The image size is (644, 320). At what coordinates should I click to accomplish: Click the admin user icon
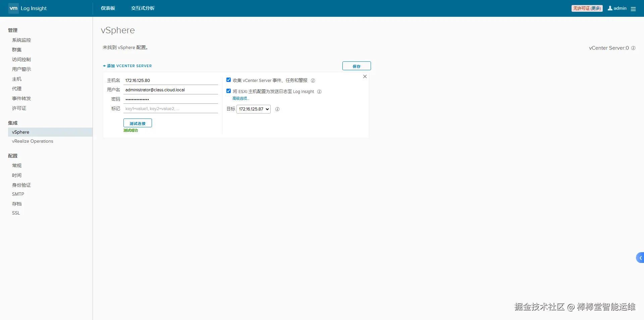click(x=610, y=8)
